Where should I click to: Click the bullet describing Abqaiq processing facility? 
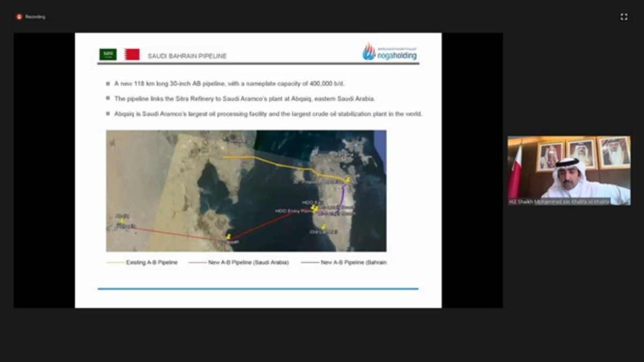tap(268, 114)
